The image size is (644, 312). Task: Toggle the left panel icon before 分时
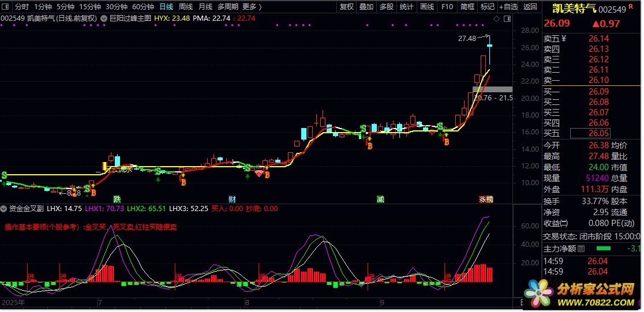click(6, 6)
